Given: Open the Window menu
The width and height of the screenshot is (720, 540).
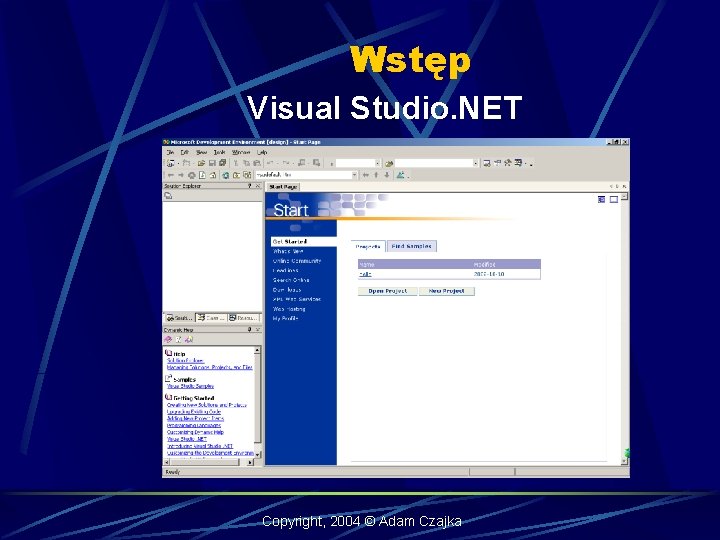Looking at the screenshot, I should (241, 152).
